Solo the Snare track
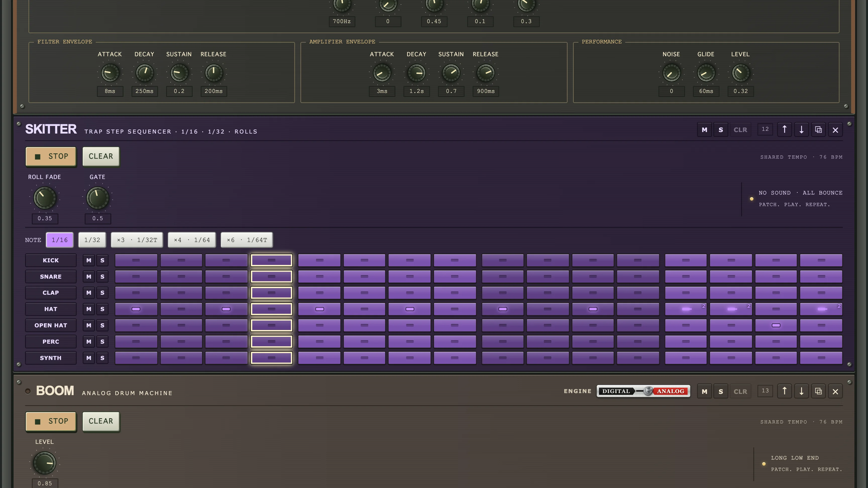Viewport: 868px width, 488px height. [x=102, y=276]
